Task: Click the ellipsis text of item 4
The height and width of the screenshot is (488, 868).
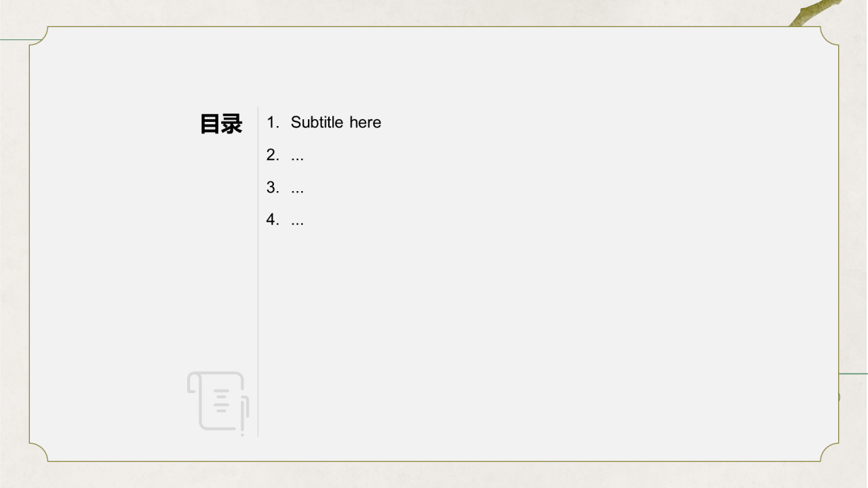Action: click(x=297, y=222)
